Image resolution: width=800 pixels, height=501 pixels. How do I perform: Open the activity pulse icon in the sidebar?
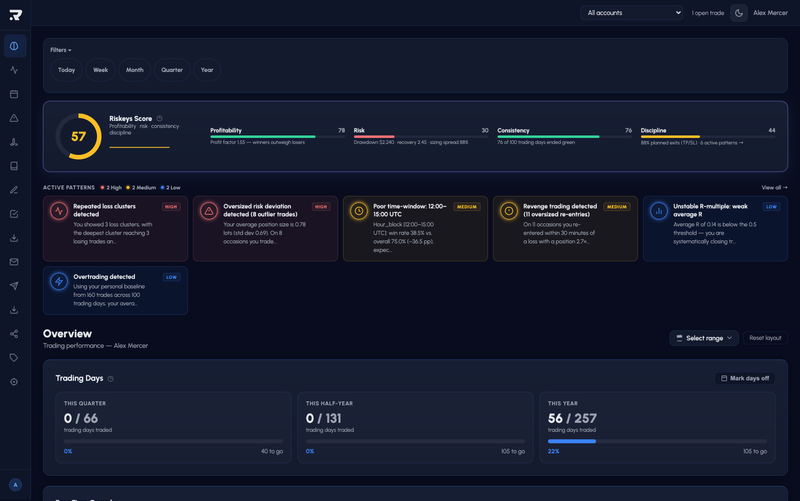tap(14, 70)
